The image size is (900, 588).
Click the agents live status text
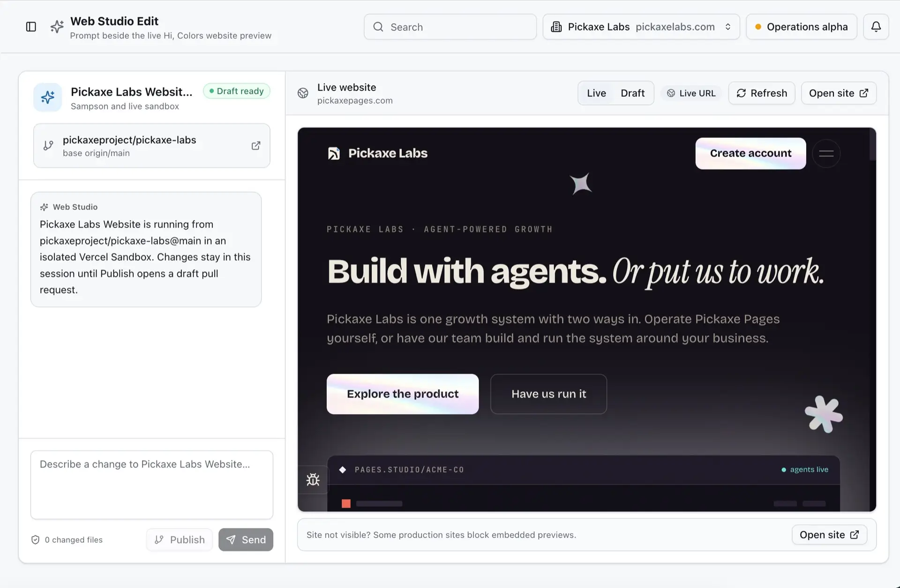tap(809, 469)
